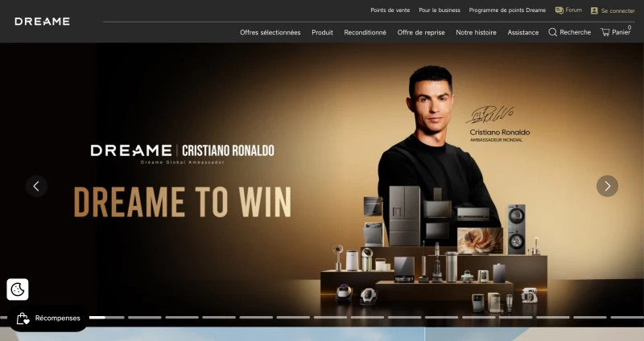Select the Notre histoire menu item

[476, 32]
